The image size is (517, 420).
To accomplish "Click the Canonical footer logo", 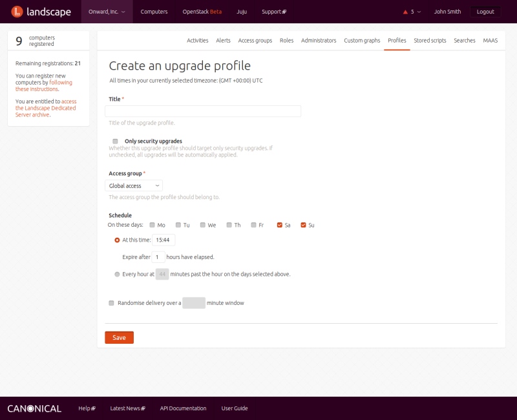I will click(x=34, y=408).
